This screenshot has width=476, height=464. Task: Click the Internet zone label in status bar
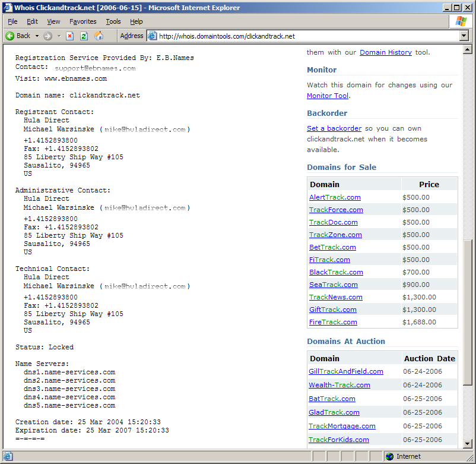pos(408,456)
